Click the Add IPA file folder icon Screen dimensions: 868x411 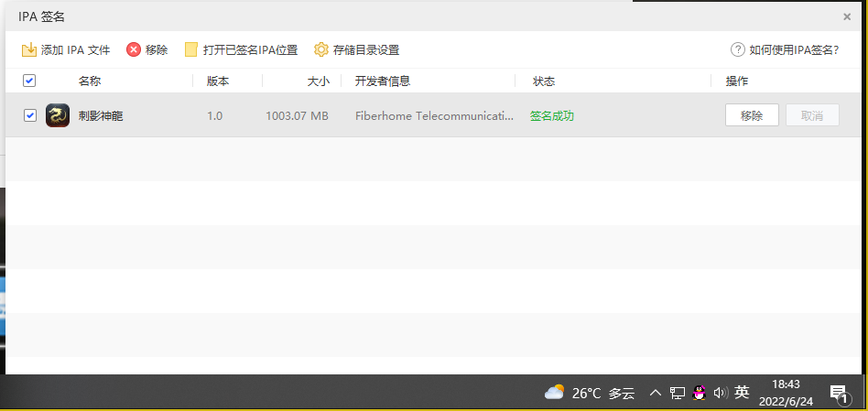tap(28, 49)
